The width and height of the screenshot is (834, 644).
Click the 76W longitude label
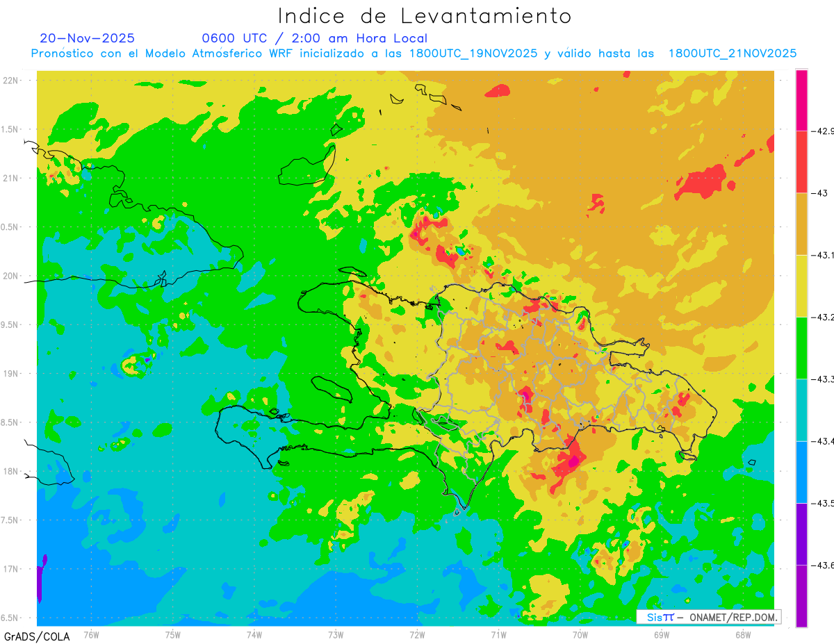[91, 635]
